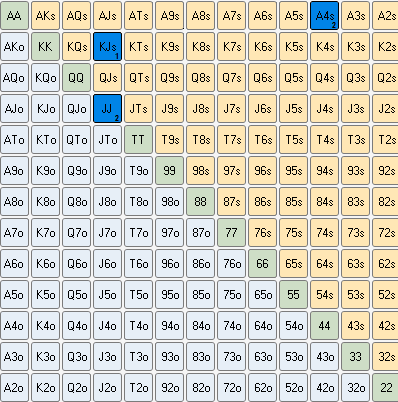Select the A2s suited hand cell
This screenshot has height=402, width=398.
tap(385, 15)
